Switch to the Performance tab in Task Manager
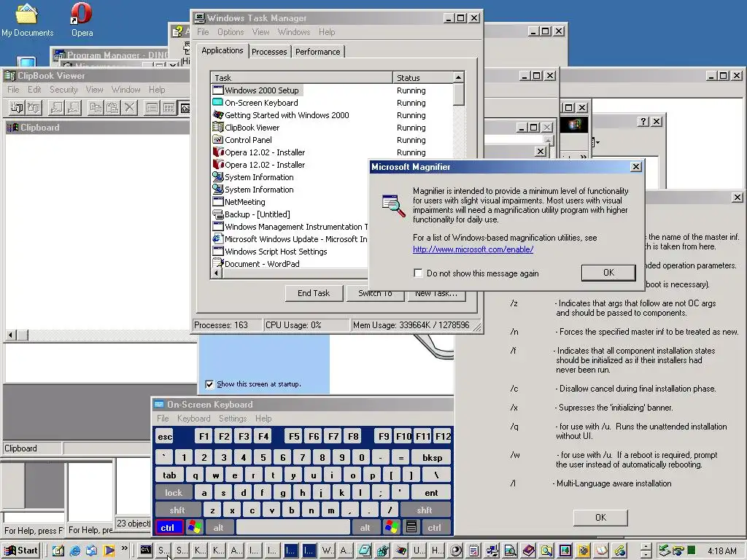This screenshot has width=747, height=560. (318, 52)
